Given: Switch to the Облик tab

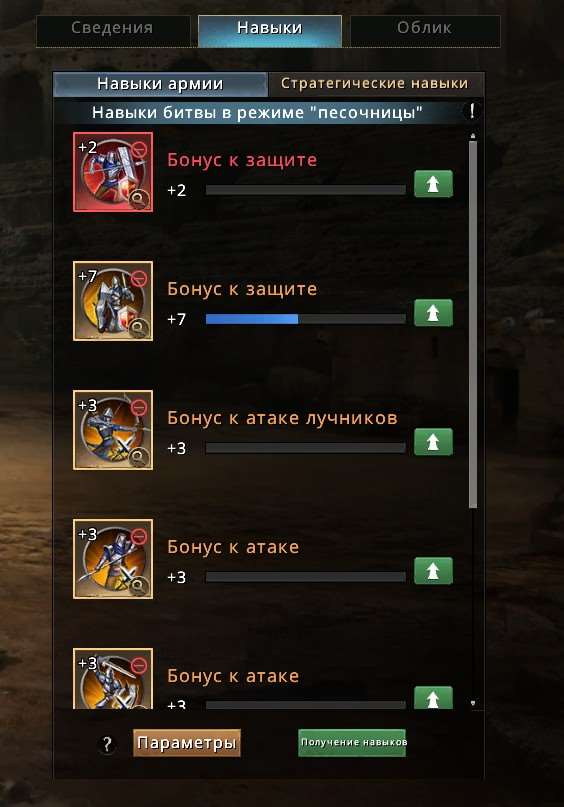Looking at the screenshot, I should coord(425,29).
